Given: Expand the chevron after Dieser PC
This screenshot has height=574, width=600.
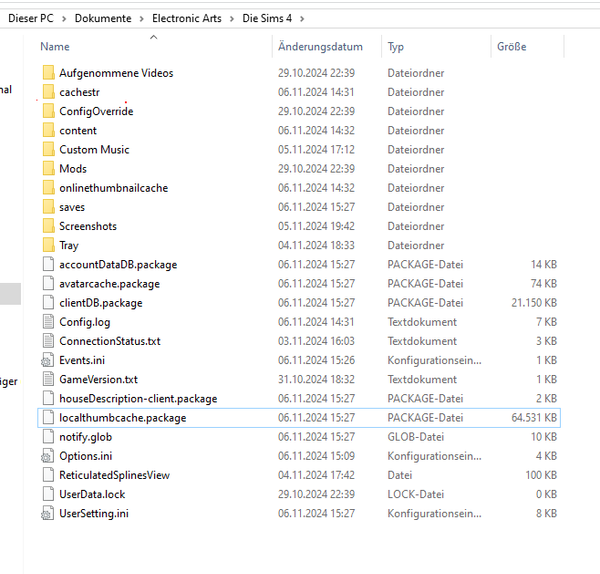Looking at the screenshot, I should tap(64, 19).
